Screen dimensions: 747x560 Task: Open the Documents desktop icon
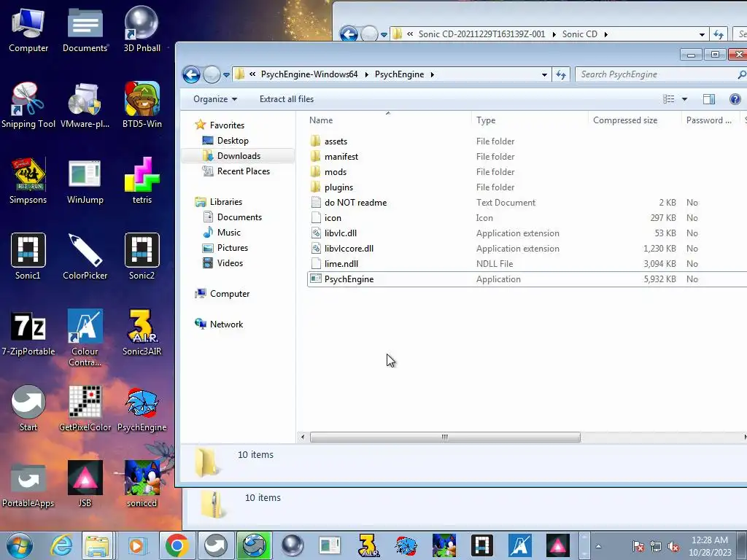(85, 29)
